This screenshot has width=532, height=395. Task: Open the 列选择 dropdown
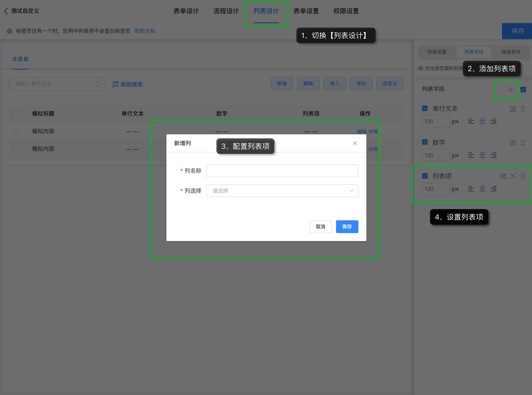[x=282, y=191]
